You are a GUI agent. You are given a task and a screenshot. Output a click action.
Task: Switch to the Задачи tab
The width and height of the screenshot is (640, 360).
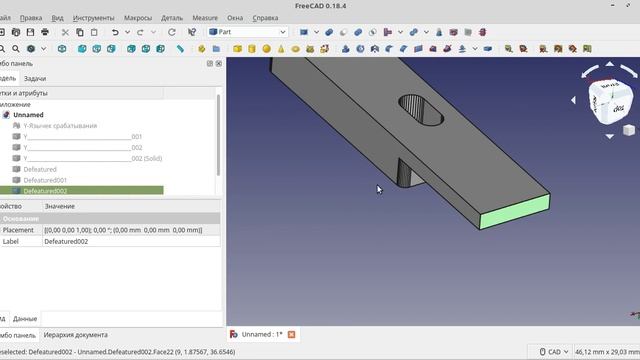click(x=35, y=78)
